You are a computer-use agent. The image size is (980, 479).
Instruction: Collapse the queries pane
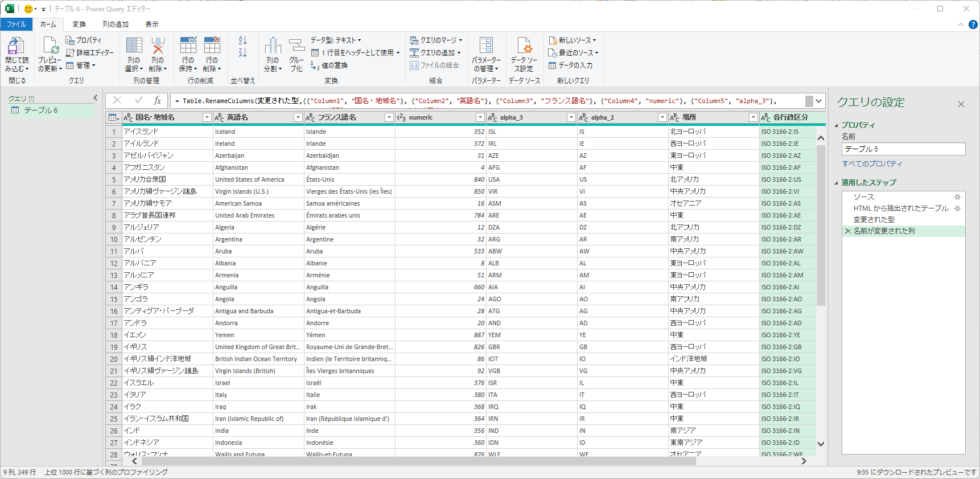tap(96, 98)
